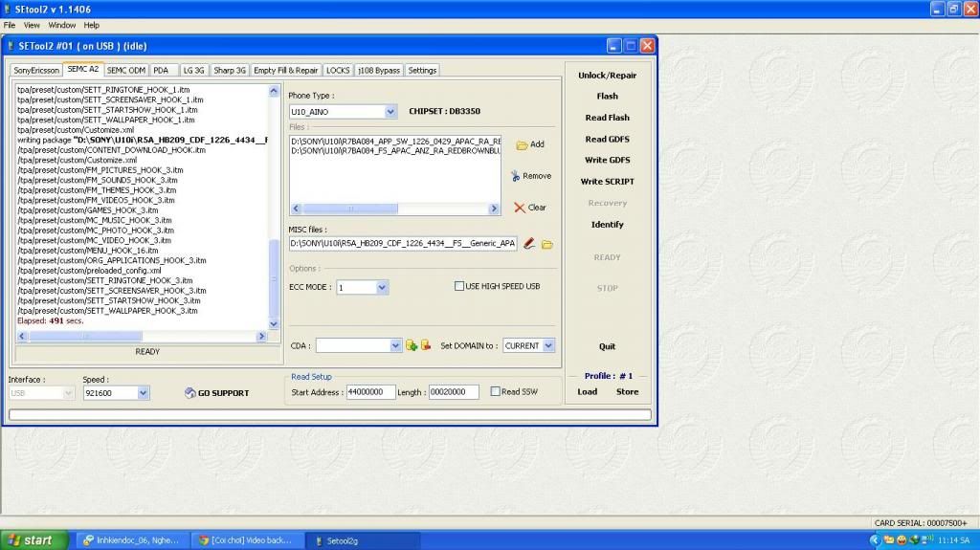Click the MISC files browse folder icon
This screenshot has height=550, width=980.
[x=547, y=244]
